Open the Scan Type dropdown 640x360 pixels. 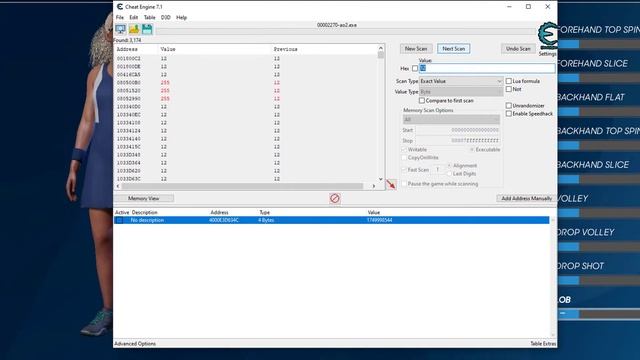(461, 81)
